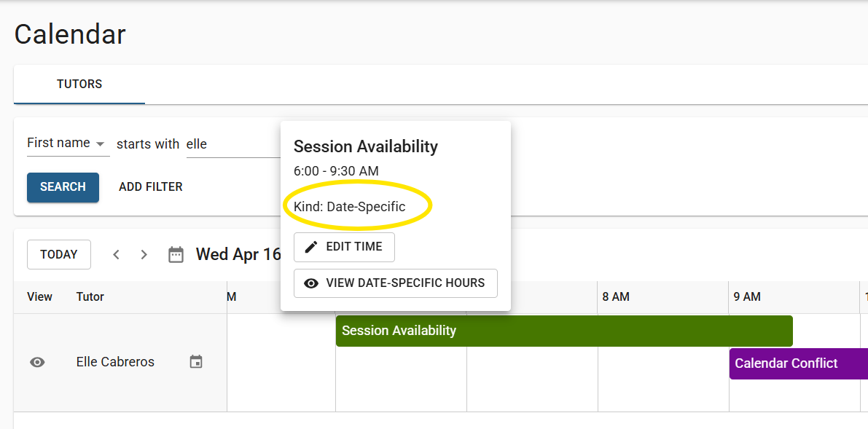Jump to Today in the calendar
The width and height of the screenshot is (868, 429).
pyautogui.click(x=59, y=255)
